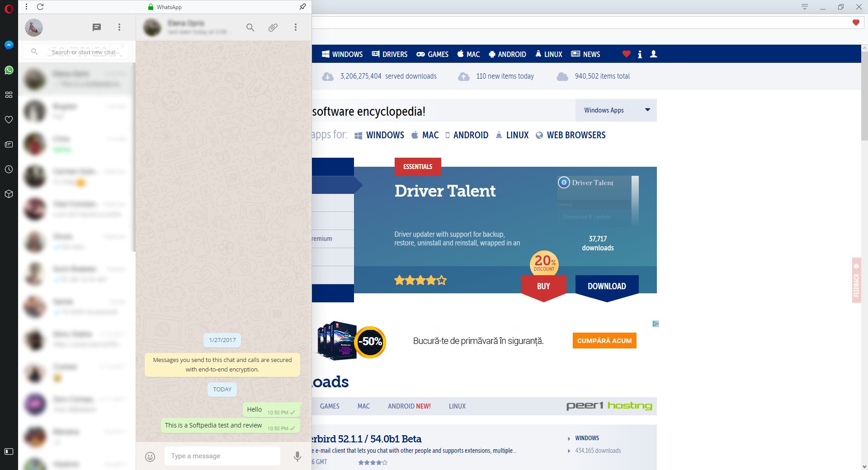Click the Driver Talent title
Image resolution: width=868 pixels, height=470 pixels.
[x=445, y=191]
